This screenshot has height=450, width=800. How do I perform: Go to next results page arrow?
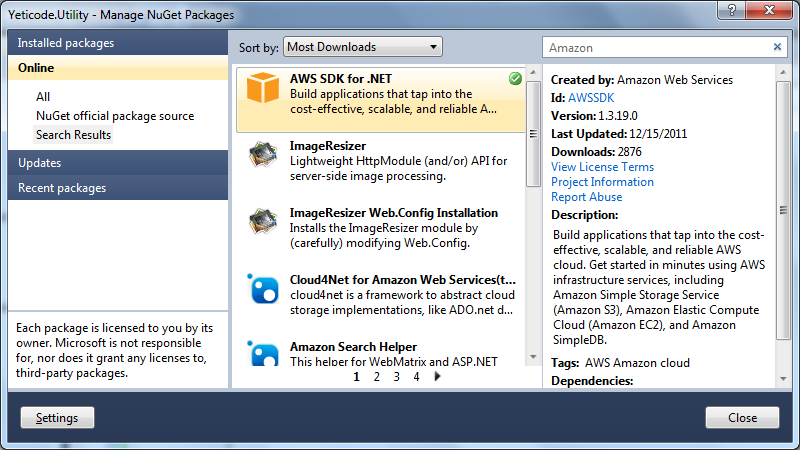click(x=437, y=377)
